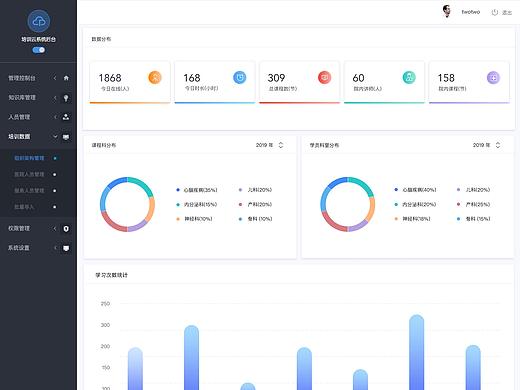Click the twotwo username
This screenshot has width=520, height=390.
point(471,12)
